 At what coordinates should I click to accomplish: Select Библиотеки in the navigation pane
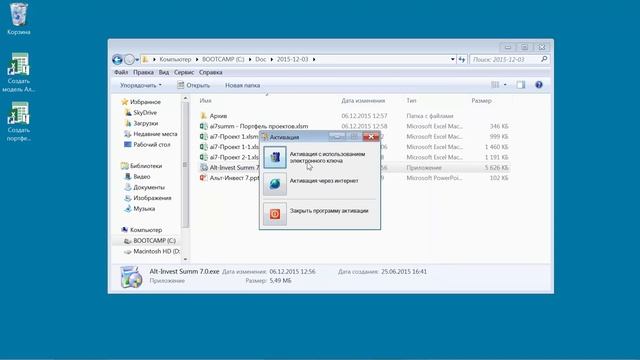coord(142,166)
